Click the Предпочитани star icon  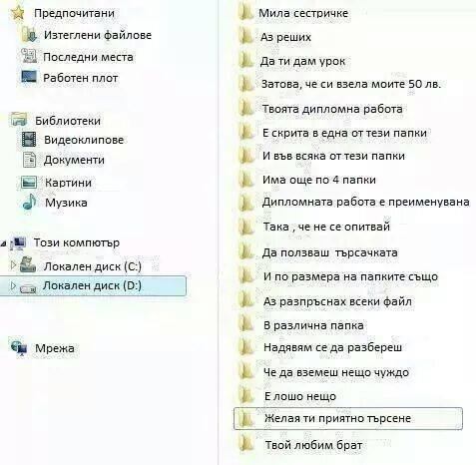[x=17, y=13]
